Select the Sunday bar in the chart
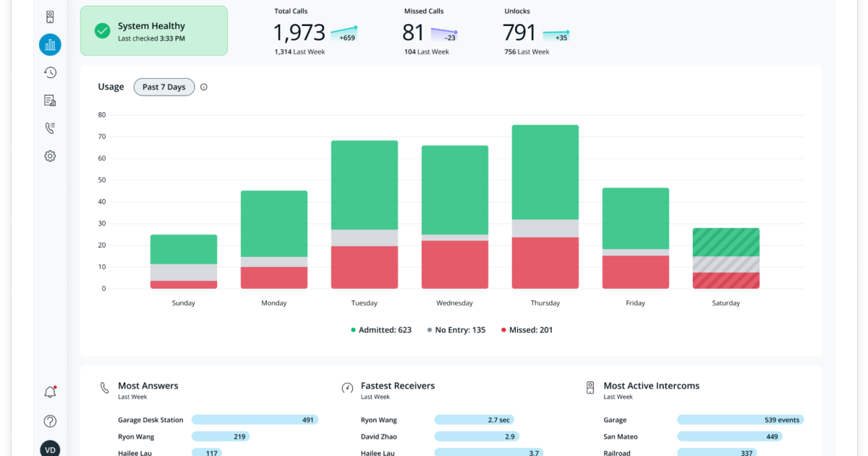Viewport: 868px width, 456px height. pos(184,262)
